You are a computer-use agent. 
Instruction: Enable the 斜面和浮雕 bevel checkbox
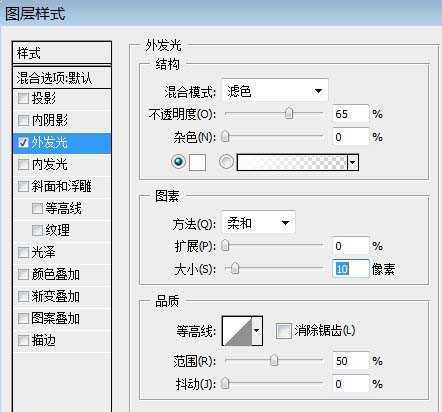(x=23, y=186)
